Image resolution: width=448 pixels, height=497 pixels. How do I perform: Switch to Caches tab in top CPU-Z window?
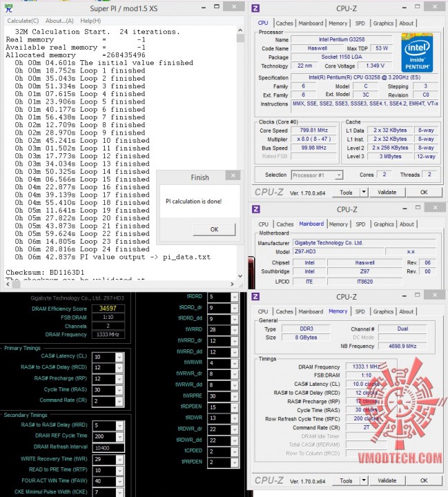click(x=284, y=23)
